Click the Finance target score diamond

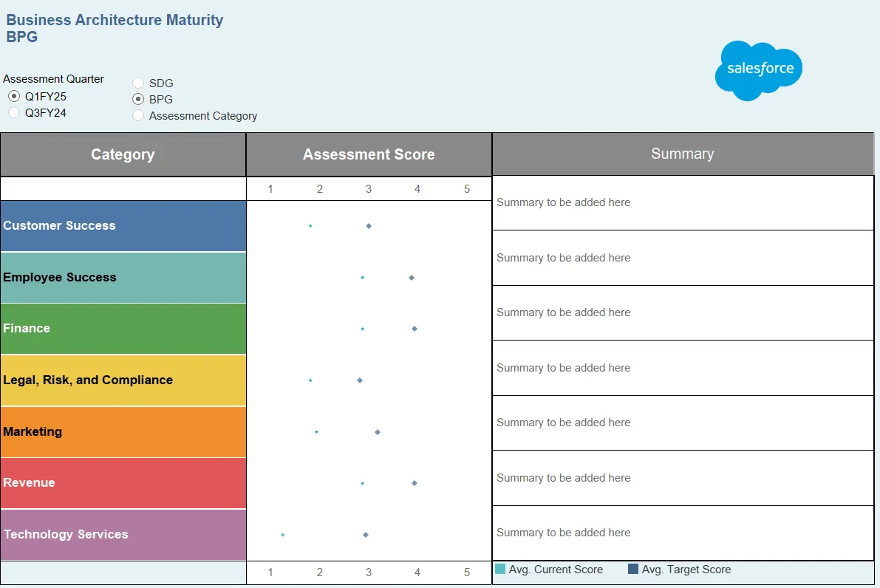(x=415, y=329)
